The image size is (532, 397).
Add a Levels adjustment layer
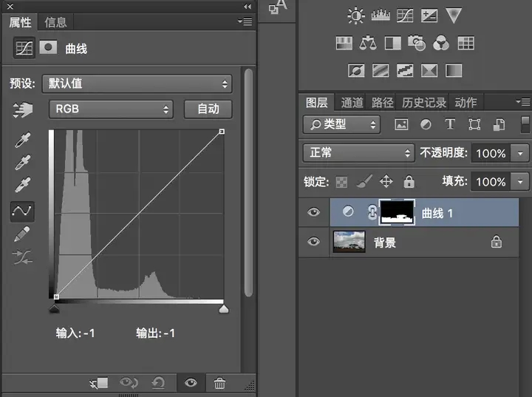coord(381,16)
